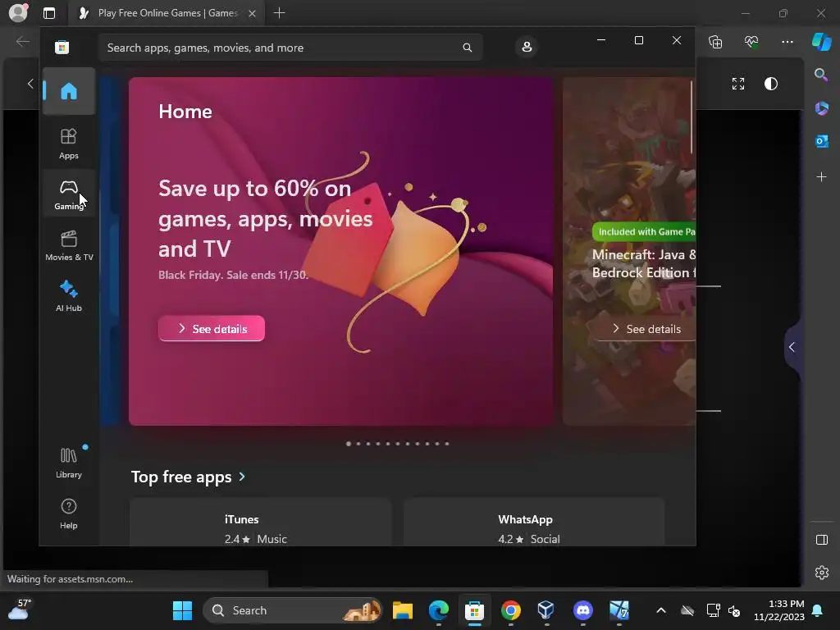
Task: Open Edge Browser essentials heart icon
Action: pyautogui.click(x=751, y=42)
